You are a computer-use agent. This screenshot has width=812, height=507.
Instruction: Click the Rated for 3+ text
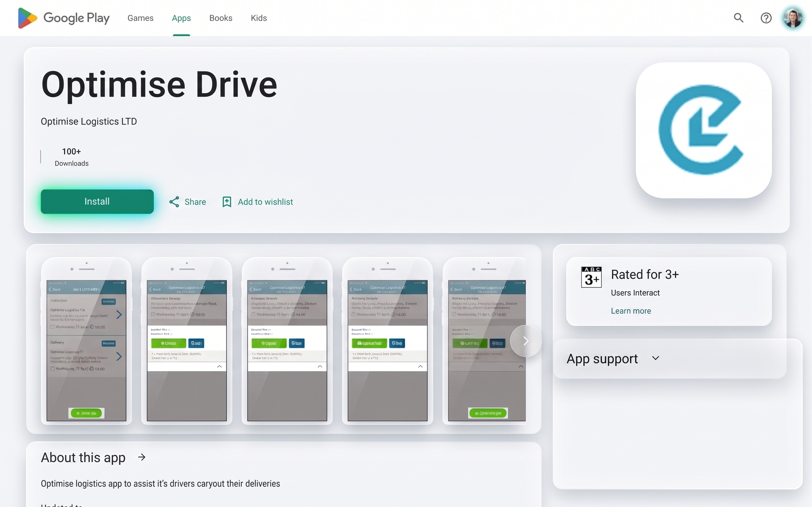pyautogui.click(x=644, y=275)
